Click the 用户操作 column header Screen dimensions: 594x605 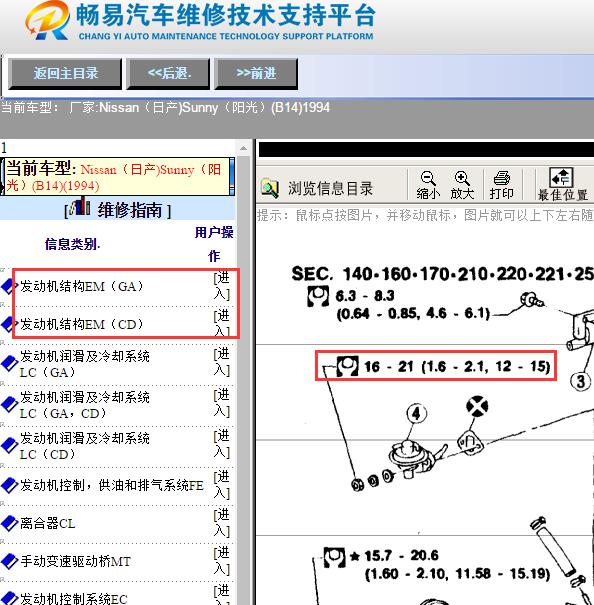(214, 244)
